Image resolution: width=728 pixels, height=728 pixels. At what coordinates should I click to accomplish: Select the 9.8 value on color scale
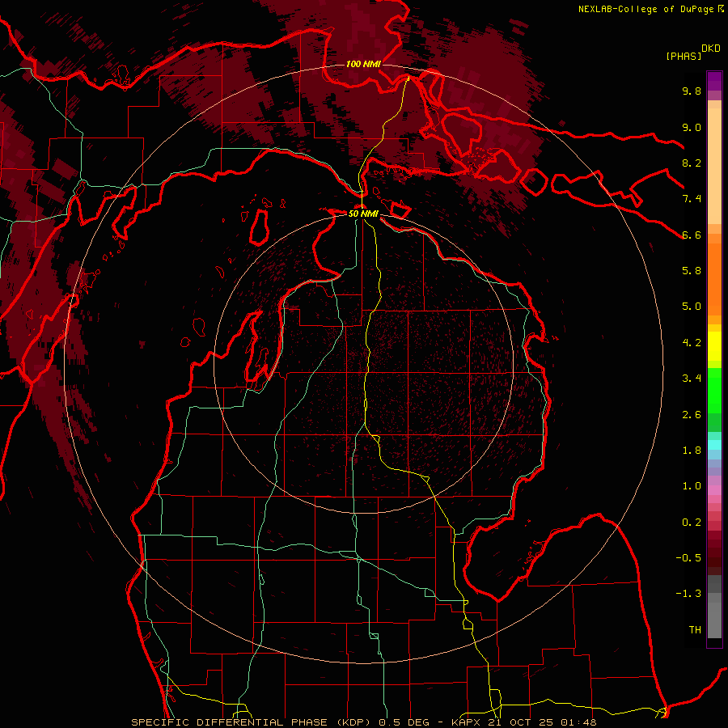692,91
